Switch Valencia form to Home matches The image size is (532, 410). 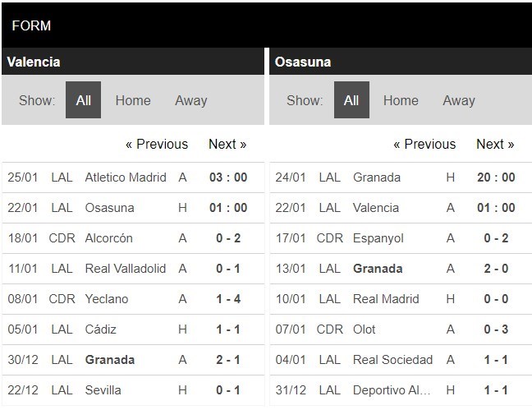point(133,100)
